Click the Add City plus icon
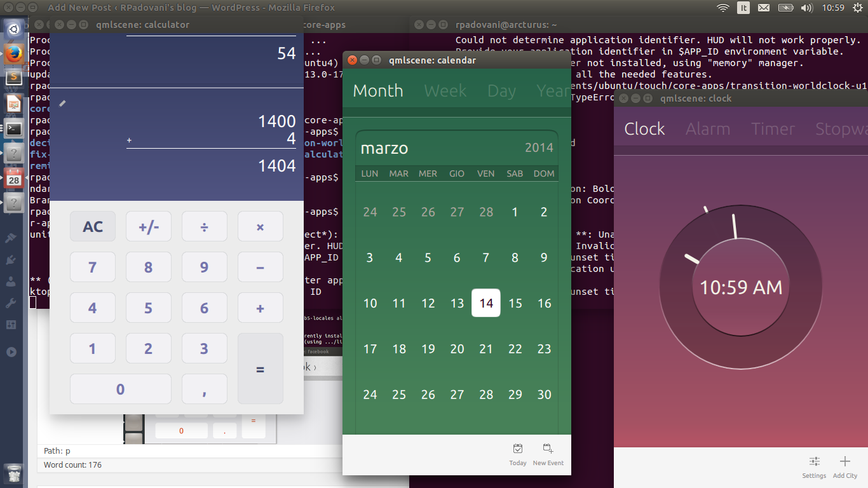Screen dimensions: 868x488 (844, 462)
